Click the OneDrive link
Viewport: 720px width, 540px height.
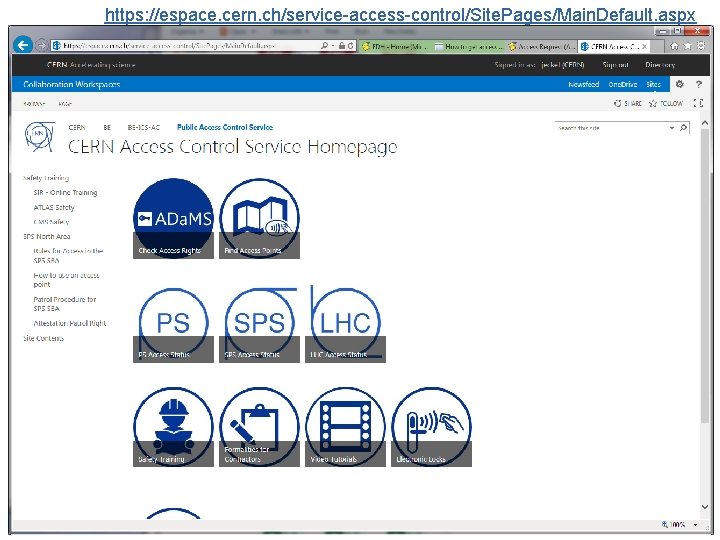[623, 84]
